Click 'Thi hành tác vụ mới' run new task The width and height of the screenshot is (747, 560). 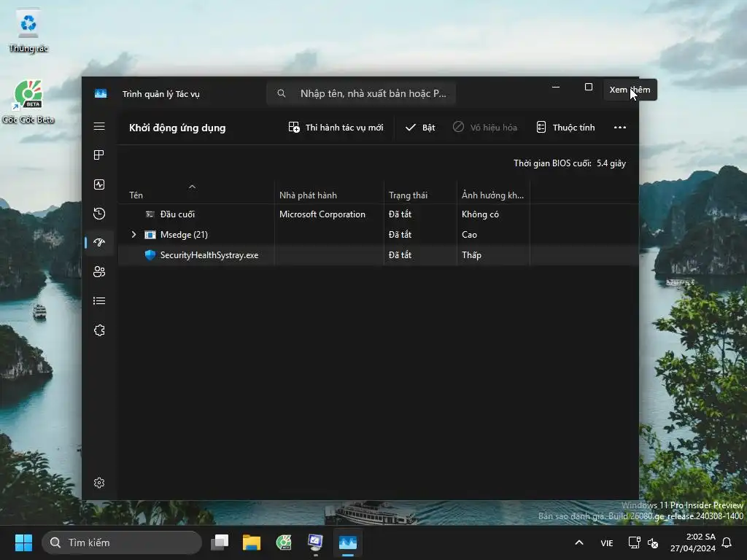point(336,128)
